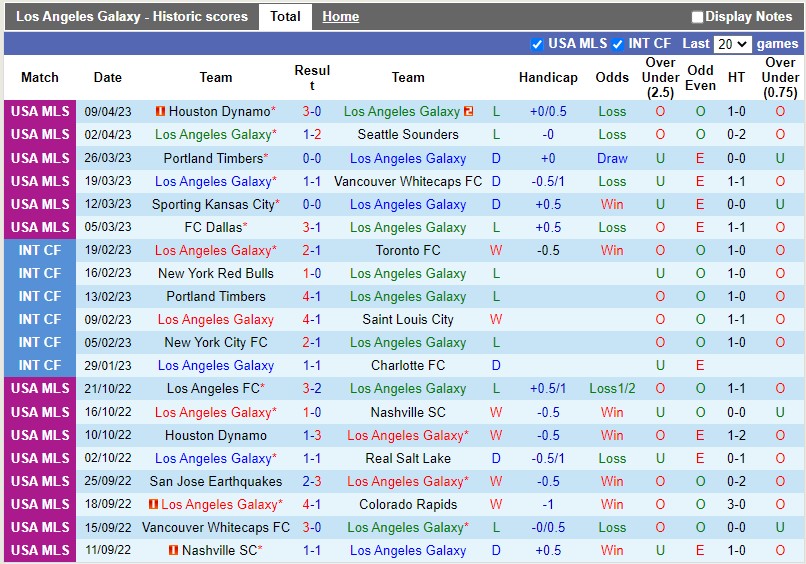Click the 2-3 result for San Jose Earthquakes match
806x564 pixels.
click(x=312, y=481)
